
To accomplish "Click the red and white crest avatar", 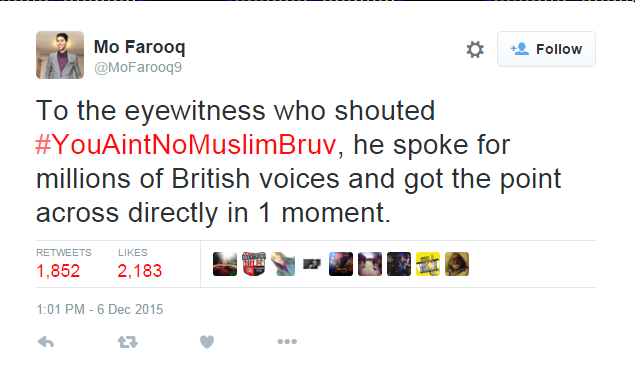I will pos(254,264).
